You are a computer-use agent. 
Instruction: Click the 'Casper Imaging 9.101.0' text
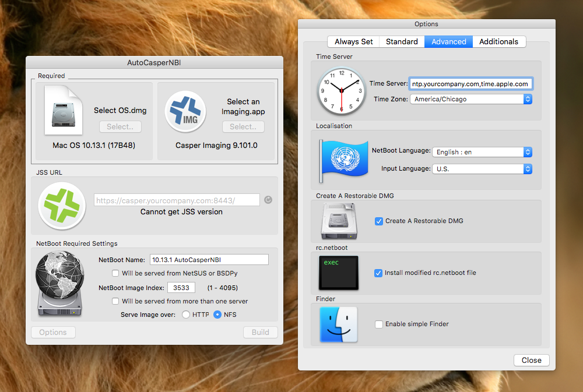coord(216,145)
